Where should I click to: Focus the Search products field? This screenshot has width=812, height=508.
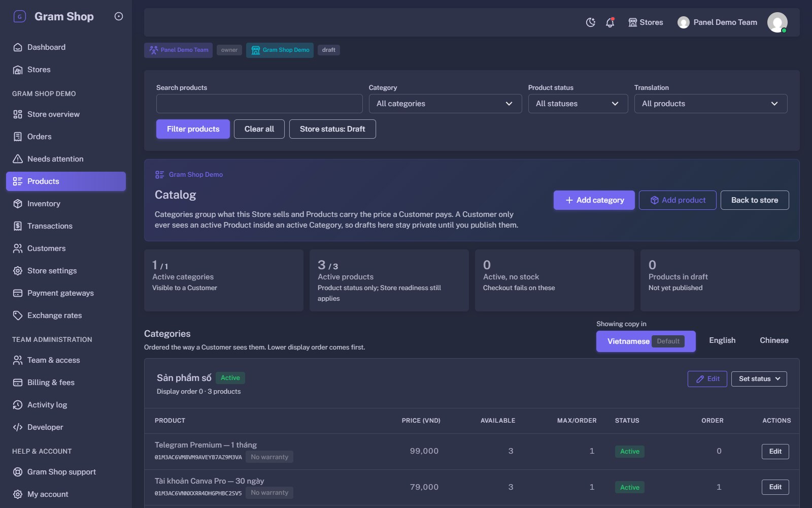(259, 104)
